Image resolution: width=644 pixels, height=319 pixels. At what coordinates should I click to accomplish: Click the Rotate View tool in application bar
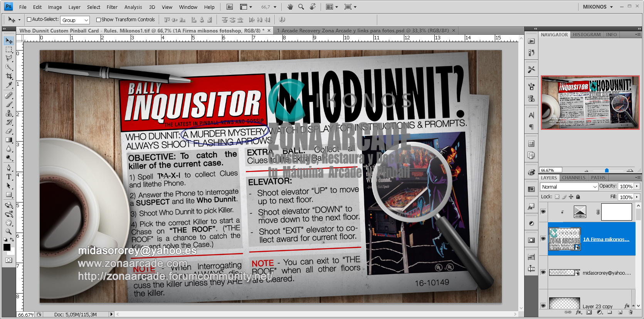(x=313, y=7)
